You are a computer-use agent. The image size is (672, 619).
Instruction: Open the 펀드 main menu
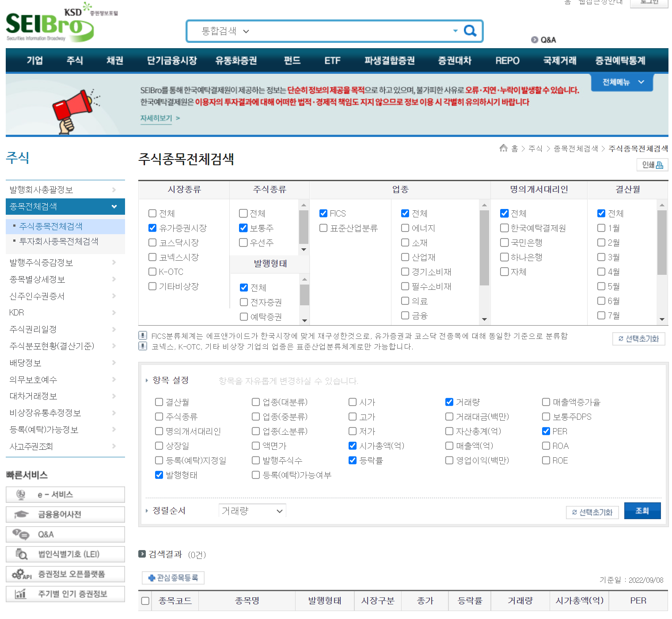click(x=292, y=61)
